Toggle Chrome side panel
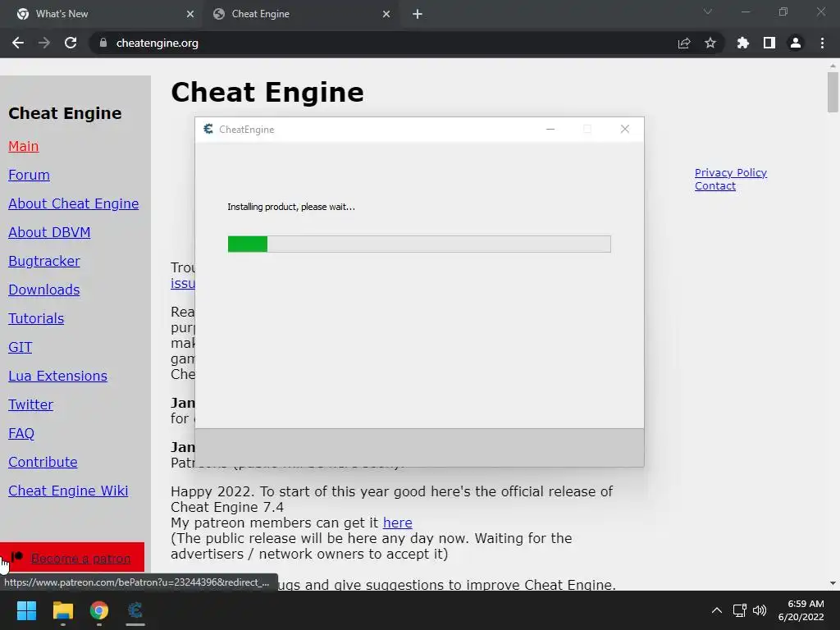The width and height of the screenshot is (840, 630). pos(769,43)
